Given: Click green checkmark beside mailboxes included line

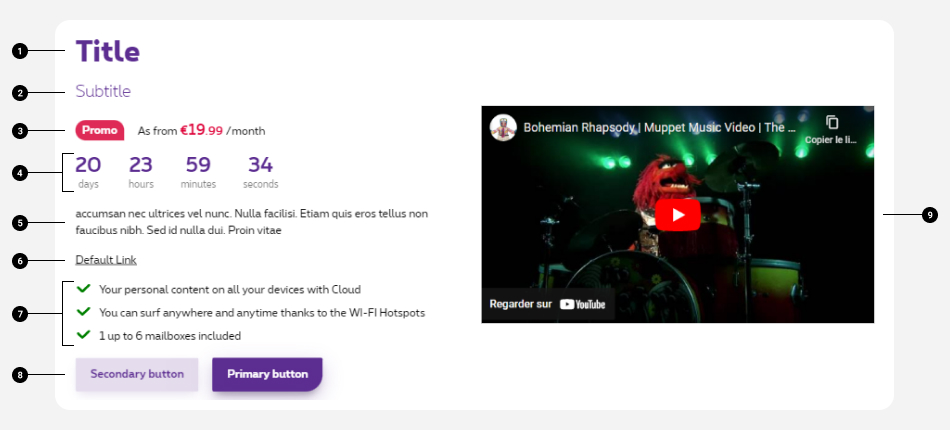Looking at the screenshot, I should point(84,334).
